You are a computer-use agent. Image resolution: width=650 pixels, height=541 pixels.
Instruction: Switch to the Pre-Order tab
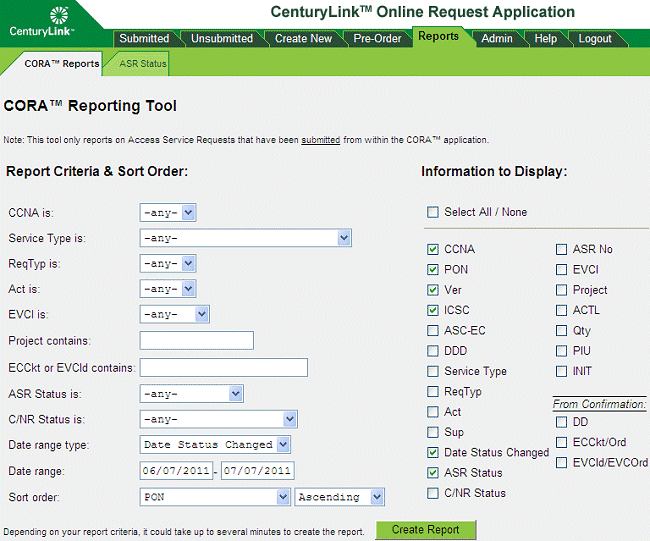click(x=377, y=39)
